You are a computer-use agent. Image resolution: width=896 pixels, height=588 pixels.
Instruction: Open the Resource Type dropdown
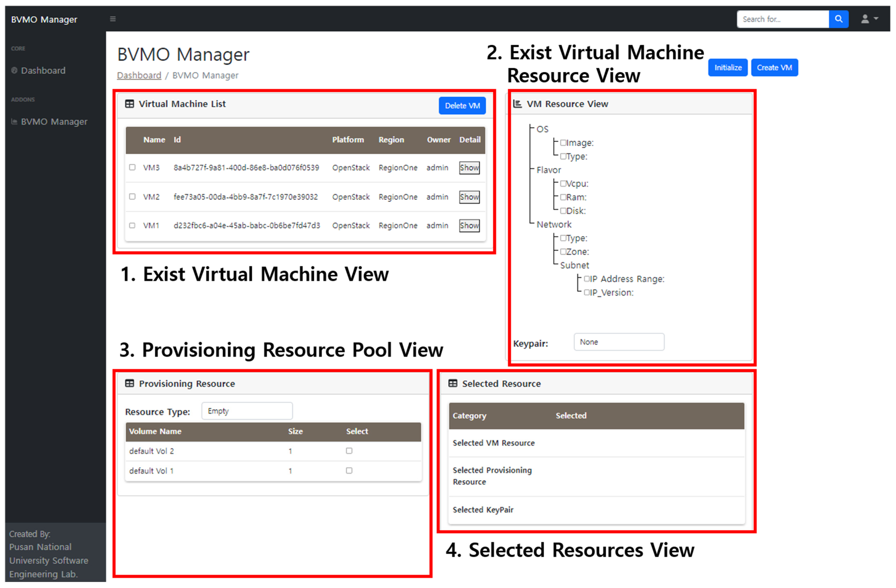click(247, 411)
